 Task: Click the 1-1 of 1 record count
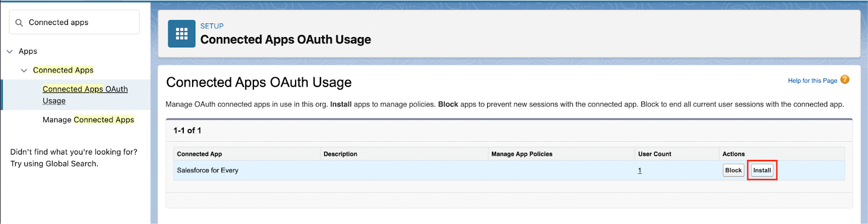pos(187,130)
